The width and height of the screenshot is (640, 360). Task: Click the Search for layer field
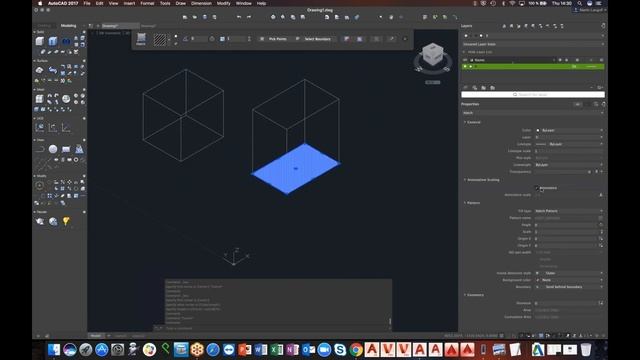point(533,94)
